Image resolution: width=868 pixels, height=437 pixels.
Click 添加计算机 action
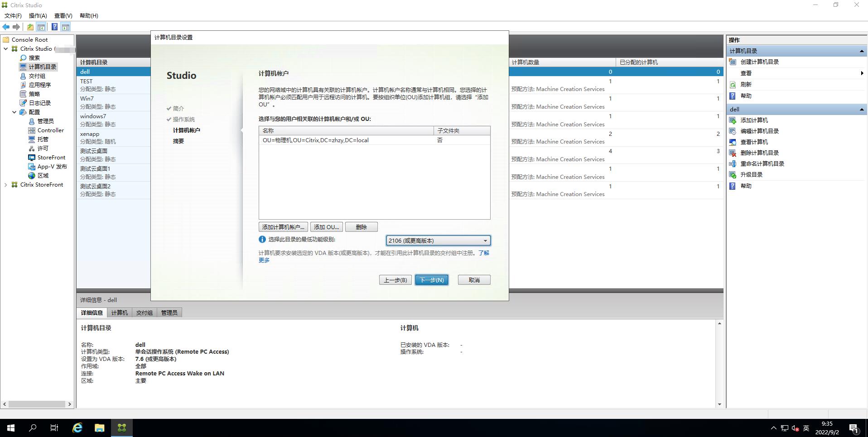tap(754, 120)
